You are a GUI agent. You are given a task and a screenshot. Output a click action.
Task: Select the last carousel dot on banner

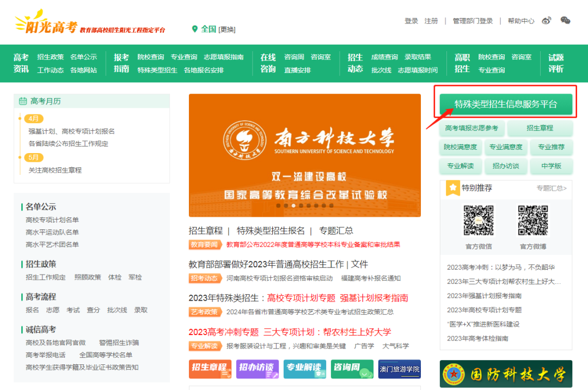coord(331,205)
